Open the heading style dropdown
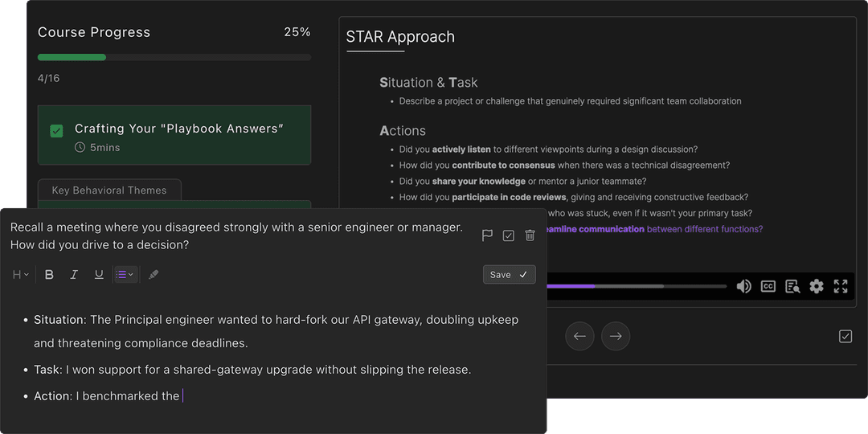This screenshot has width=868, height=434. pos(21,275)
